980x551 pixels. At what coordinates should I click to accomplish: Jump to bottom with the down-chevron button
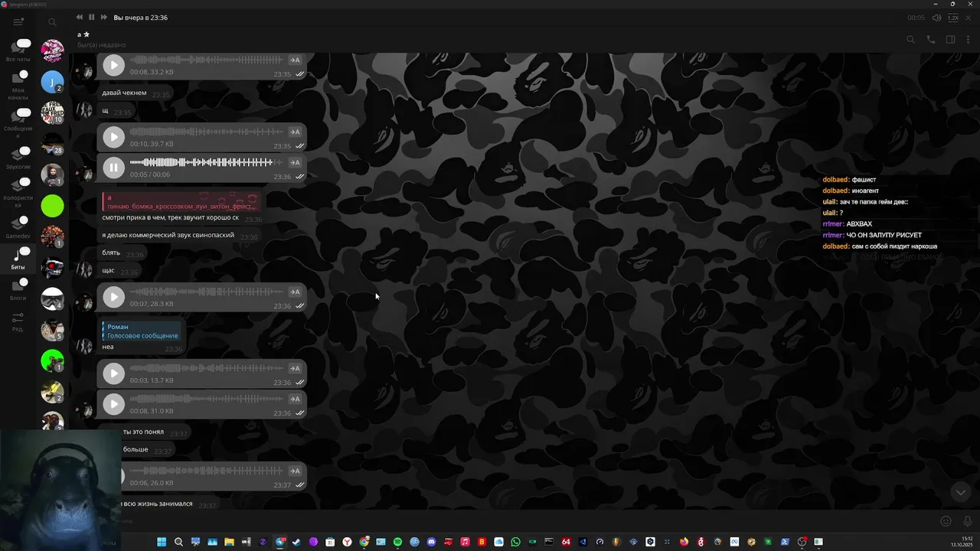coord(960,492)
